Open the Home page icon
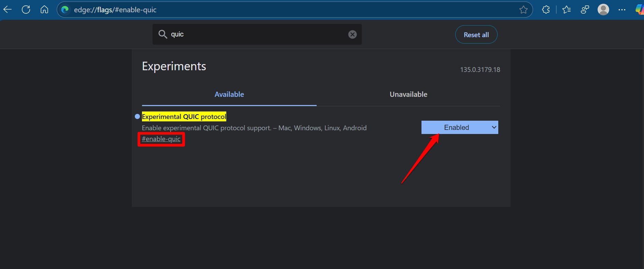 point(44,10)
